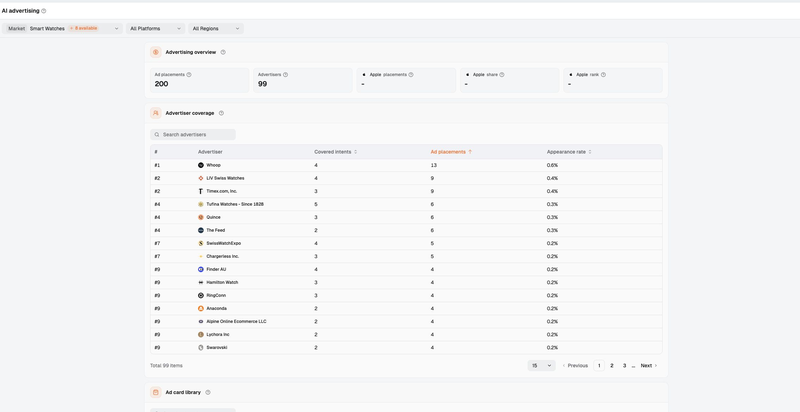Click the Anaconda advertiser logo
The height and width of the screenshot is (412, 800).
point(201,308)
